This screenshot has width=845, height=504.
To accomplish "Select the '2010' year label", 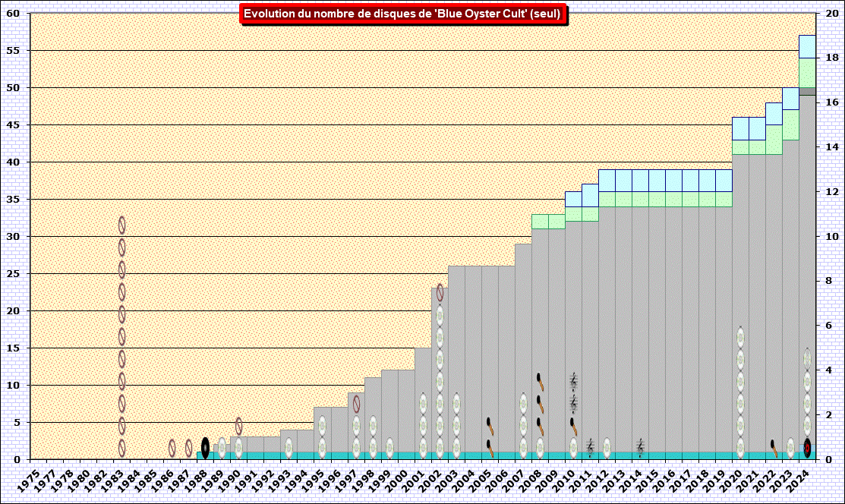I will tap(563, 480).
